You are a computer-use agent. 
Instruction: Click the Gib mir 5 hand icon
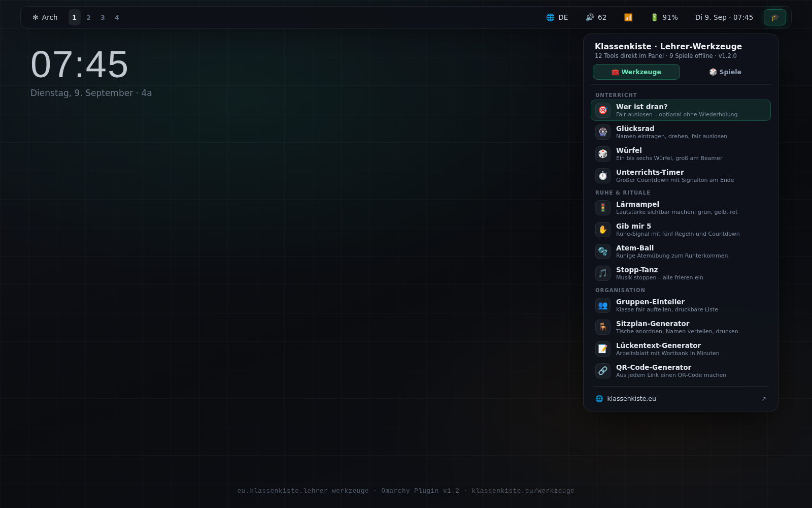(x=603, y=230)
